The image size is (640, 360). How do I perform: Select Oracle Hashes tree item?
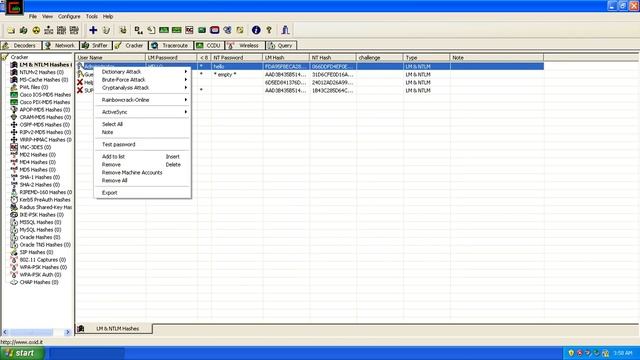[x=40, y=237]
